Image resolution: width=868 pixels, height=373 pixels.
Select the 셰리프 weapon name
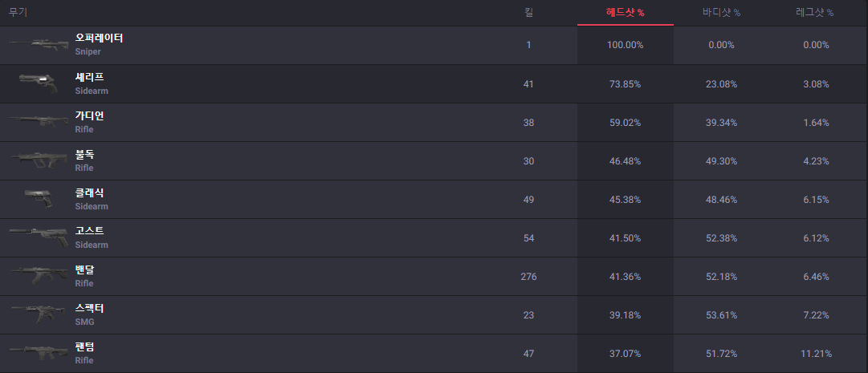89,77
